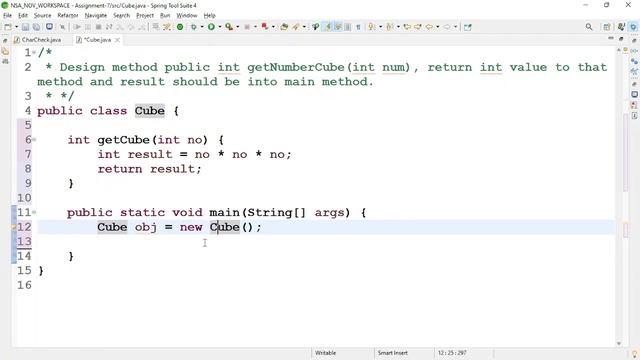Click the Terminal/console toolbar icon
The width and height of the screenshot is (640, 360).
tap(49, 27)
